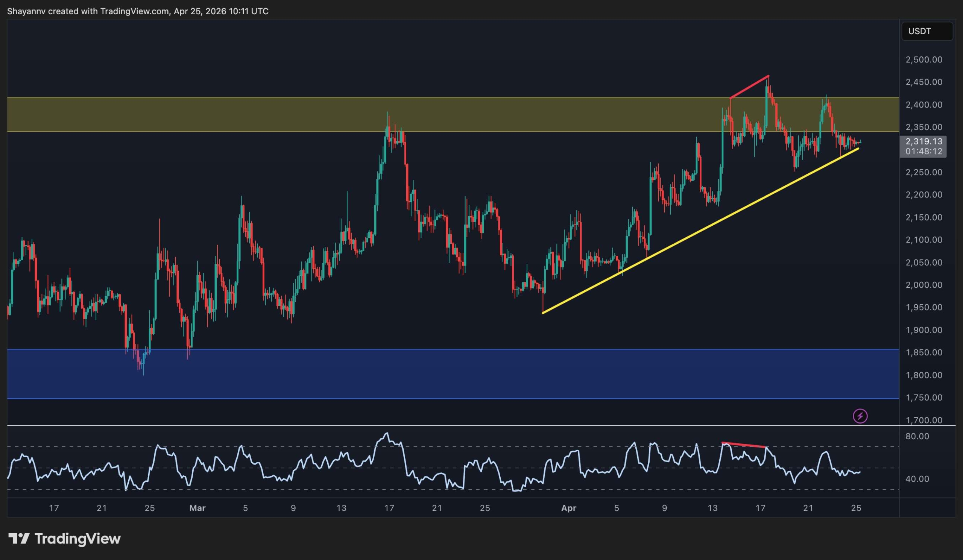Screen dimensions: 963x560
Task: Click the current price label 2,319.13
Action: [x=924, y=141]
